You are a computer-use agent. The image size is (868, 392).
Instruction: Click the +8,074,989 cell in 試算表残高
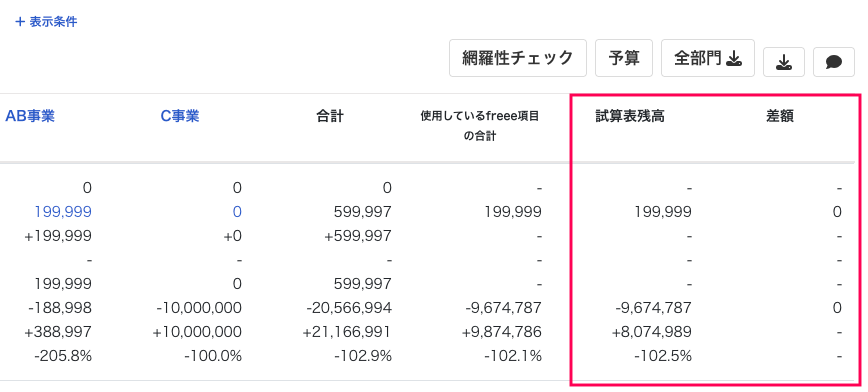(x=652, y=332)
